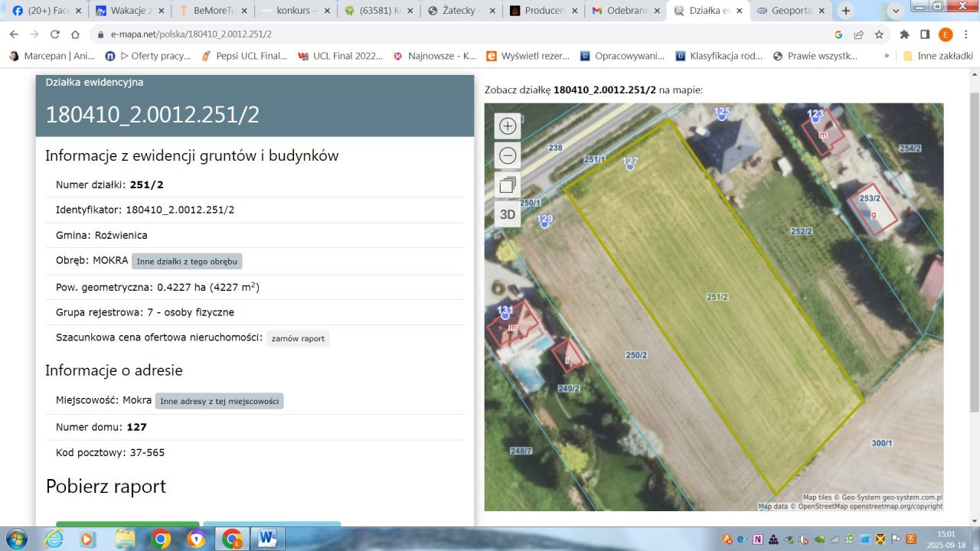The image size is (980, 551).
Task: Switch to the Wakacje tab
Action: pyautogui.click(x=129, y=11)
